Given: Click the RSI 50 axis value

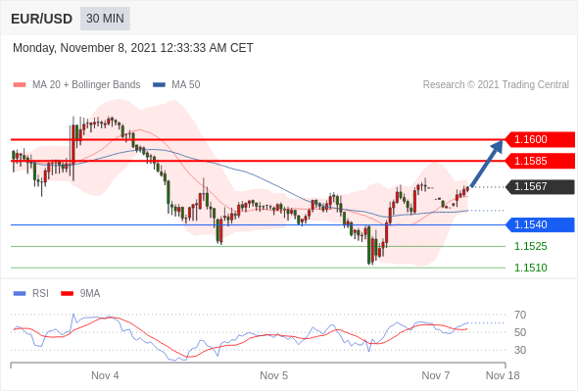Looking at the screenshot, I should click(x=520, y=332).
